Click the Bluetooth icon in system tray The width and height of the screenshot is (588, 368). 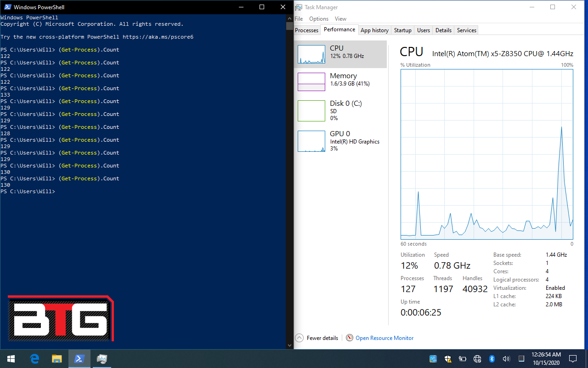[491, 358]
